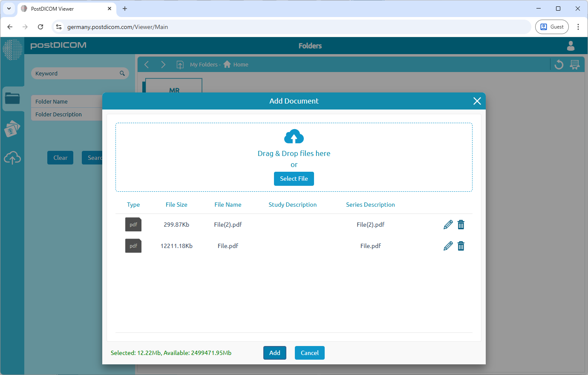Click the cloud upload icon in drop zone
Screen dimensions: 588x375
[294, 137]
